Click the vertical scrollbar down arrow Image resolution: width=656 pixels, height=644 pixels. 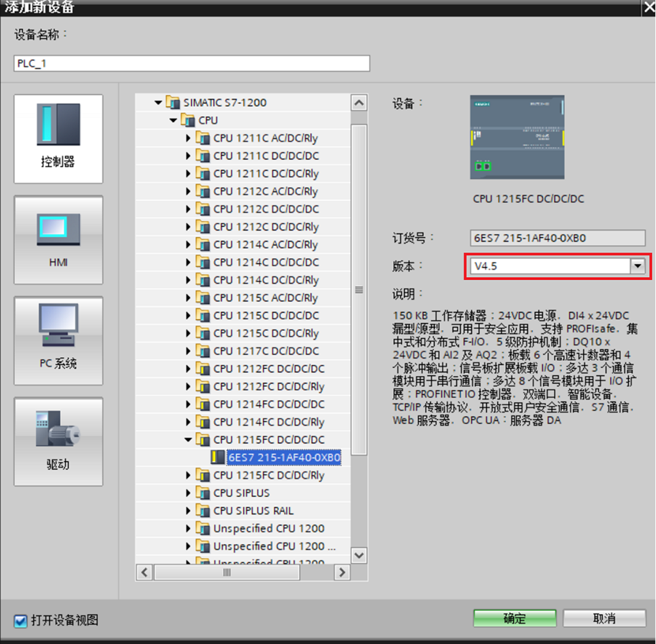359,555
